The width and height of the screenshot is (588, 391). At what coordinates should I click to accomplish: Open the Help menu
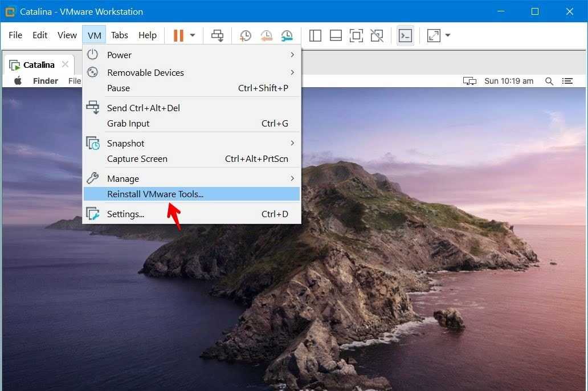click(x=148, y=35)
